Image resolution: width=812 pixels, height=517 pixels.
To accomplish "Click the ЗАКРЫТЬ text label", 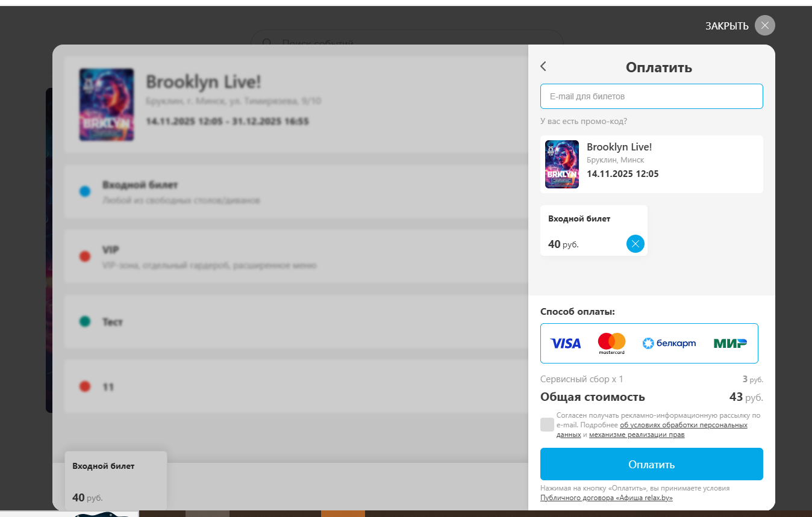I will pos(727,26).
